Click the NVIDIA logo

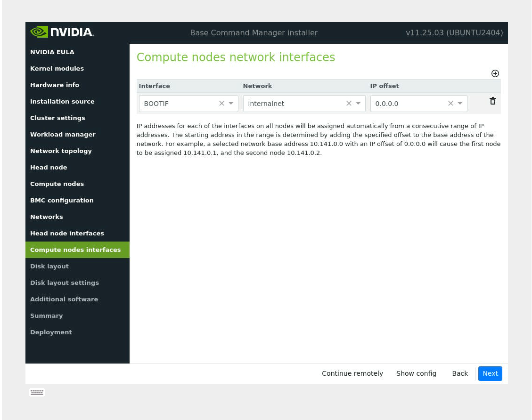coord(62,32)
